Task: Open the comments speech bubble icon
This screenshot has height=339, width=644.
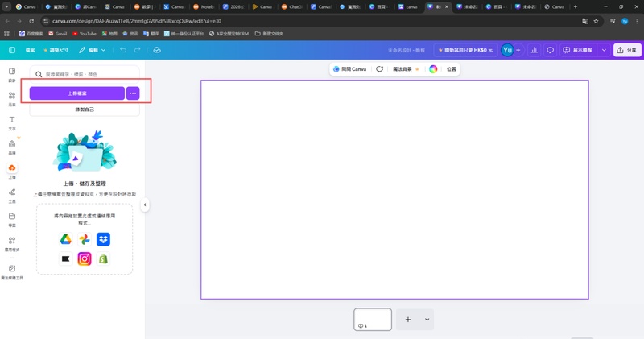Action: (551, 50)
